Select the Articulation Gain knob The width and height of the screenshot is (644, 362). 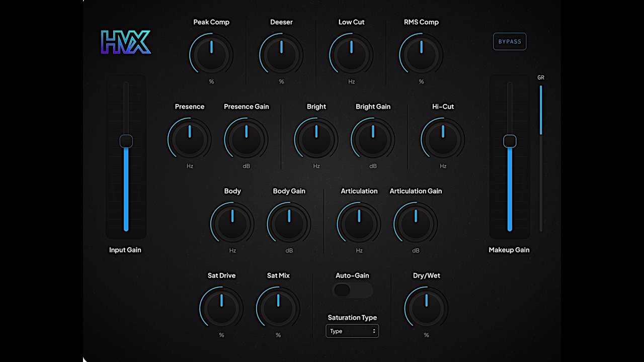[416, 224]
